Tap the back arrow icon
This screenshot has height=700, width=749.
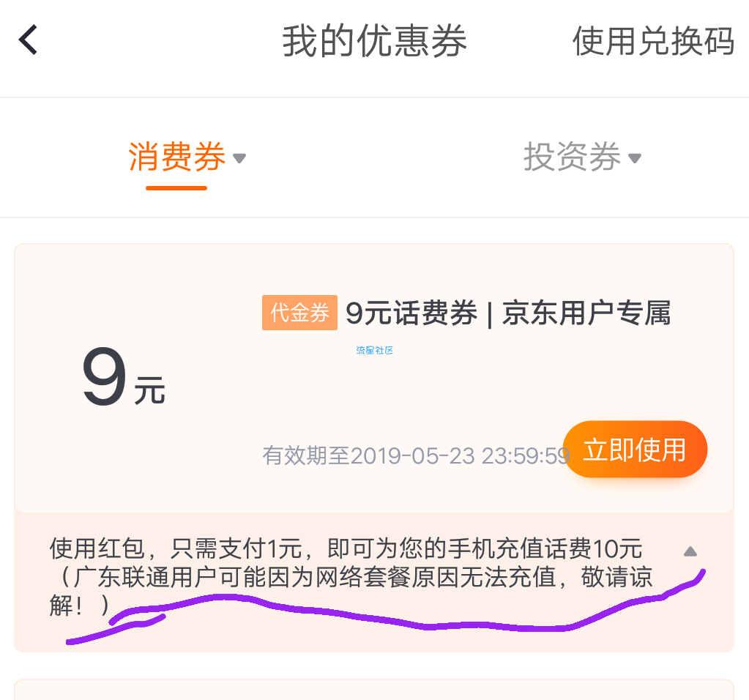pyautogui.click(x=28, y=40)
